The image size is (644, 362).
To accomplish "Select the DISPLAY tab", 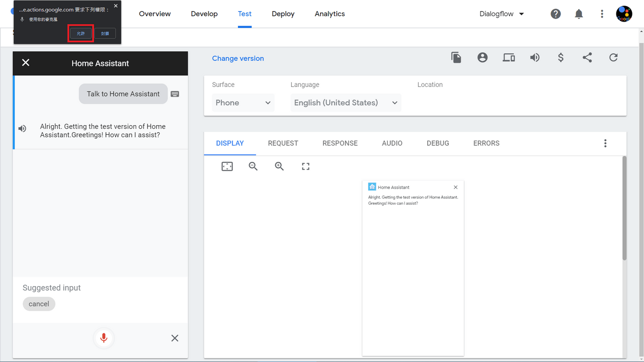I will [230, 143].
